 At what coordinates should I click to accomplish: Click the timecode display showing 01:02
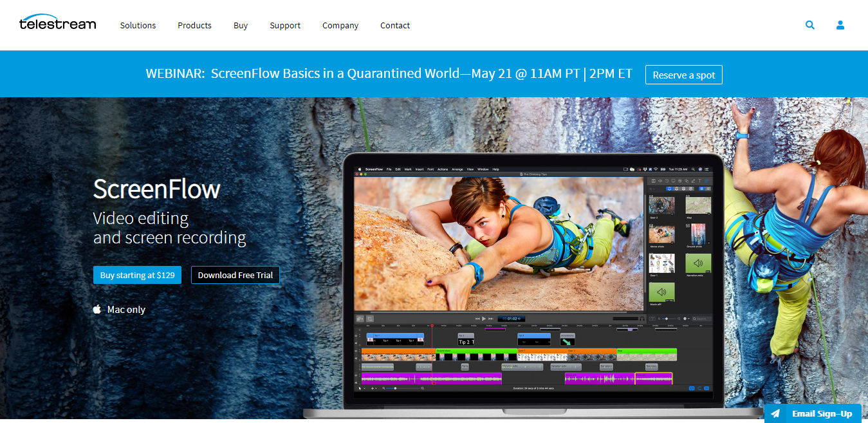pyautogui.click(x=512, y=318)
